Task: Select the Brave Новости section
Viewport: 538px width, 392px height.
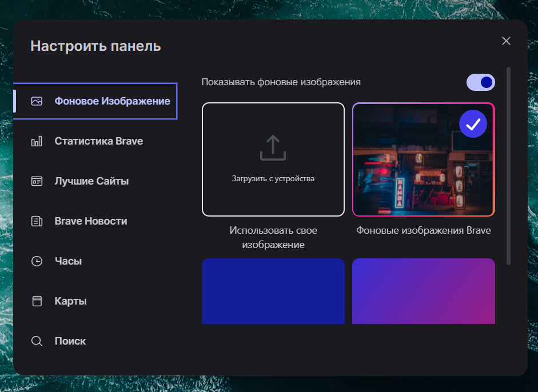Action: pyautogui.click(x=95, y=221)
